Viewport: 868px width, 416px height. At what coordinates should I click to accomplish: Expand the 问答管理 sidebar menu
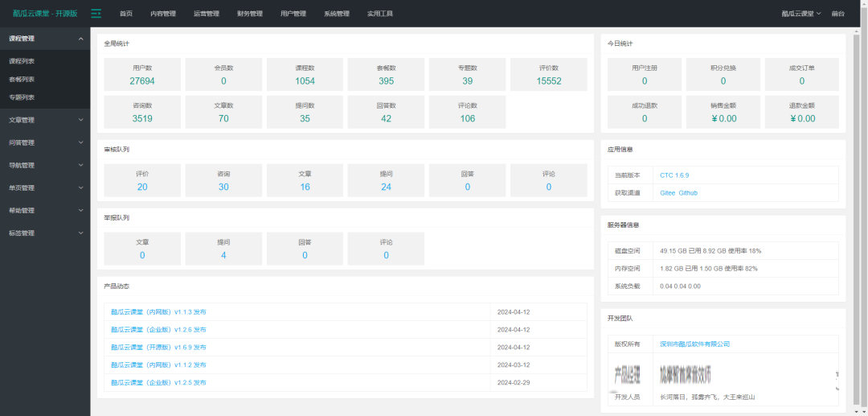point(45,142)
